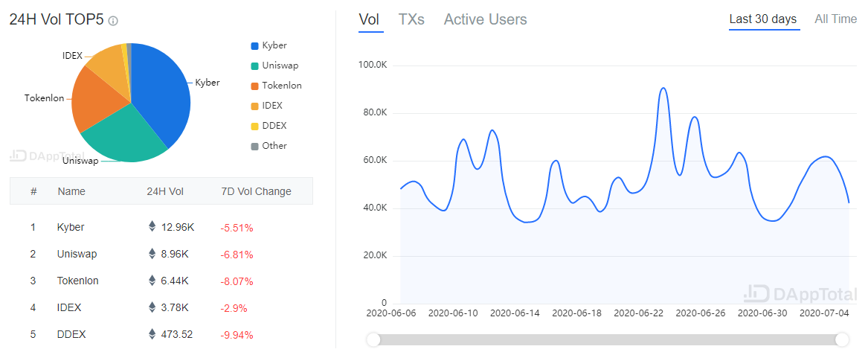The height and width of the screenshot is (355, 868).
Task: Toggle Uniswap legend color swatch
Action: (254, 66)
